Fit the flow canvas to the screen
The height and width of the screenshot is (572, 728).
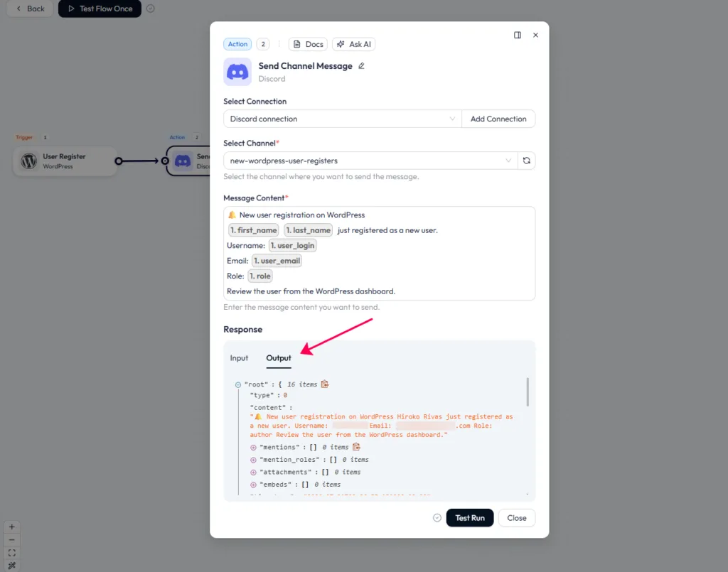coord(12,553)
